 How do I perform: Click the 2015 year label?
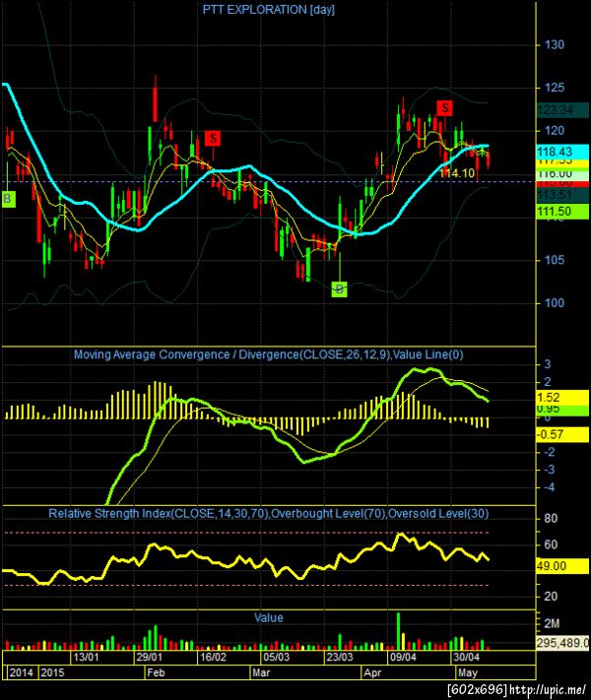pyautogui.click(x=52, y=672)
